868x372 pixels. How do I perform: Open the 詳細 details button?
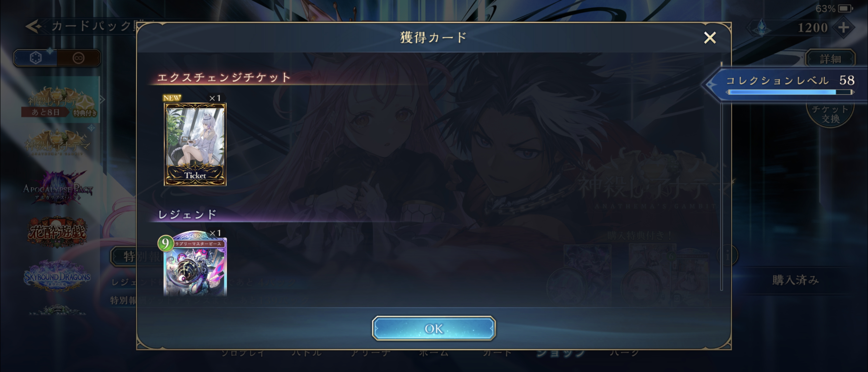(830, 59)
